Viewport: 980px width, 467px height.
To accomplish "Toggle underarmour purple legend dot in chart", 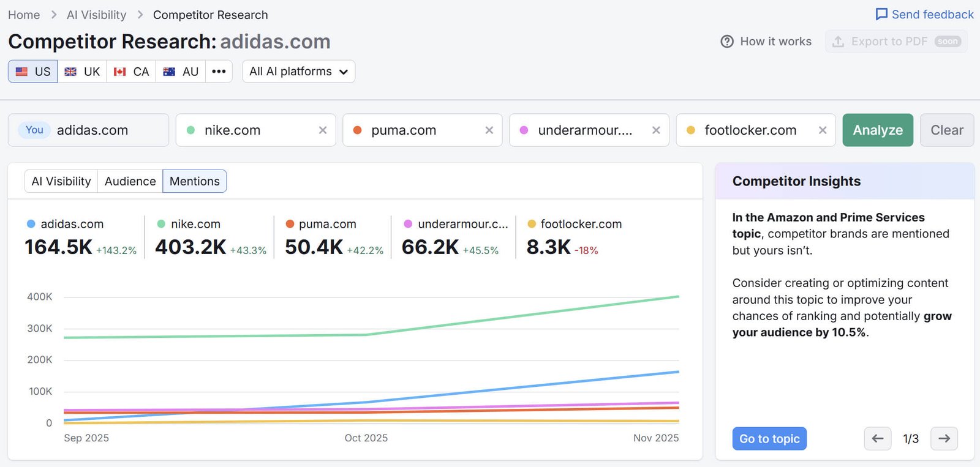I will pyautogui.click(x=409, y=224).
